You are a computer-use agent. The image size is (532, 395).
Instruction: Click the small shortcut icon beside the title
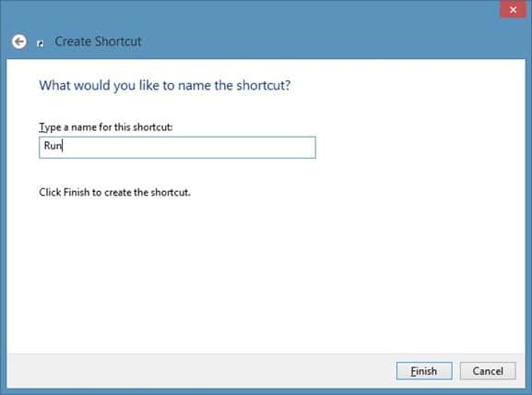pos(41,43)
